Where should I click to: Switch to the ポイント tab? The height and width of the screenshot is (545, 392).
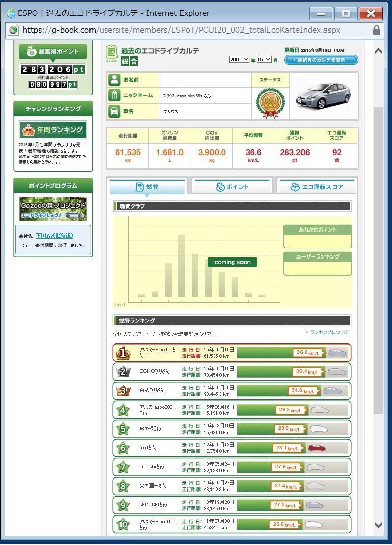(232, 187)
